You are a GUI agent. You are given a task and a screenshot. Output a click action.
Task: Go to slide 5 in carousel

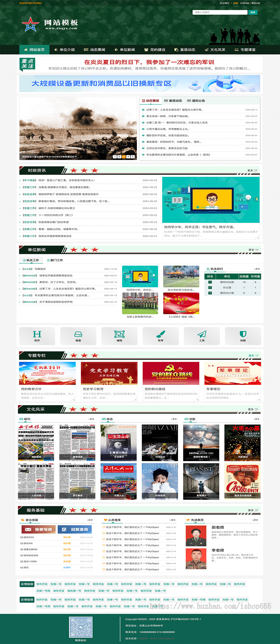pyautogui.click(x=133, y=157)
